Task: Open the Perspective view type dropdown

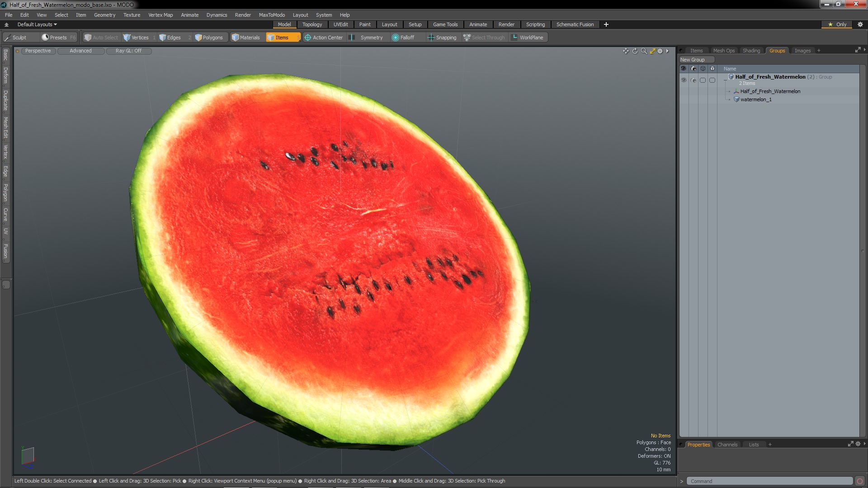Action: click(38, 51)
